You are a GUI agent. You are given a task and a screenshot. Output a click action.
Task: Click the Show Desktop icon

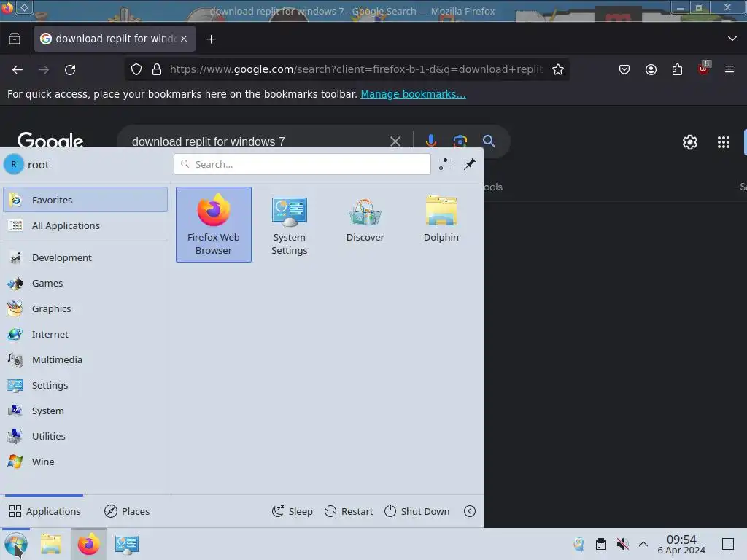coord(728,544)
